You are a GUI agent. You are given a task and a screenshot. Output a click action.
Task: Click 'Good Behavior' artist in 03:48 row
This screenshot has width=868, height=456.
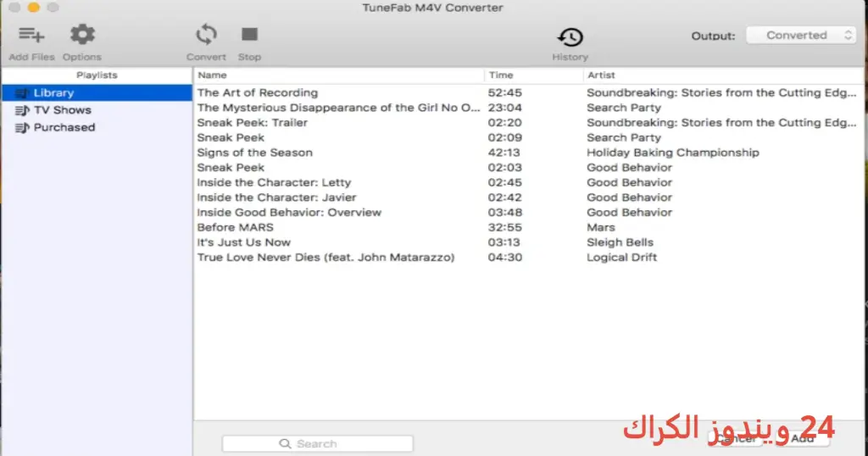(630, 213)
